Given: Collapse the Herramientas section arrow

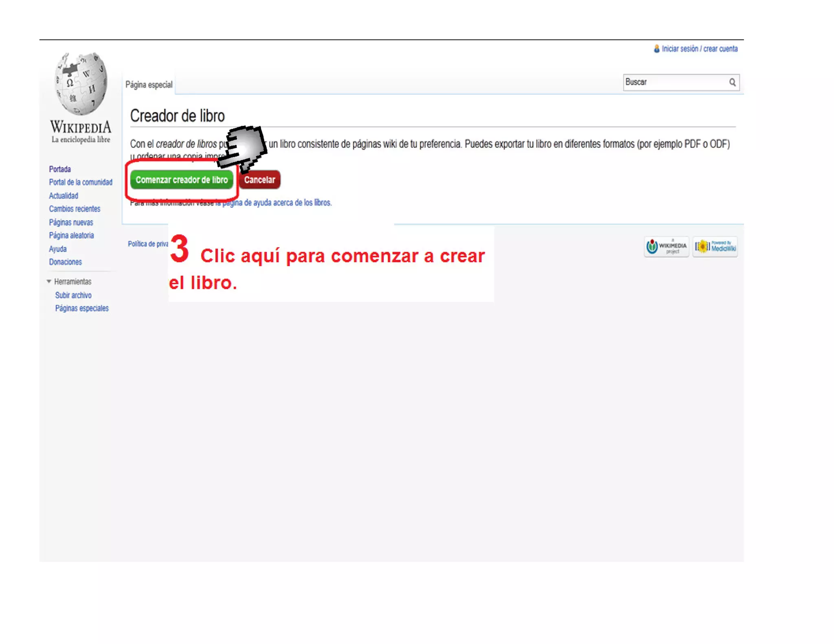Looking at the screenshot, I should pos(49,281).
